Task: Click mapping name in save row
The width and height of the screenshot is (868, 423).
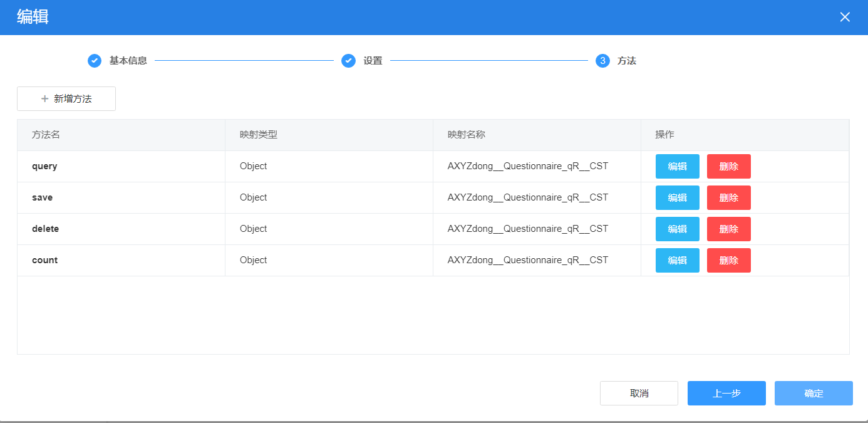Action: click(528, 197)
